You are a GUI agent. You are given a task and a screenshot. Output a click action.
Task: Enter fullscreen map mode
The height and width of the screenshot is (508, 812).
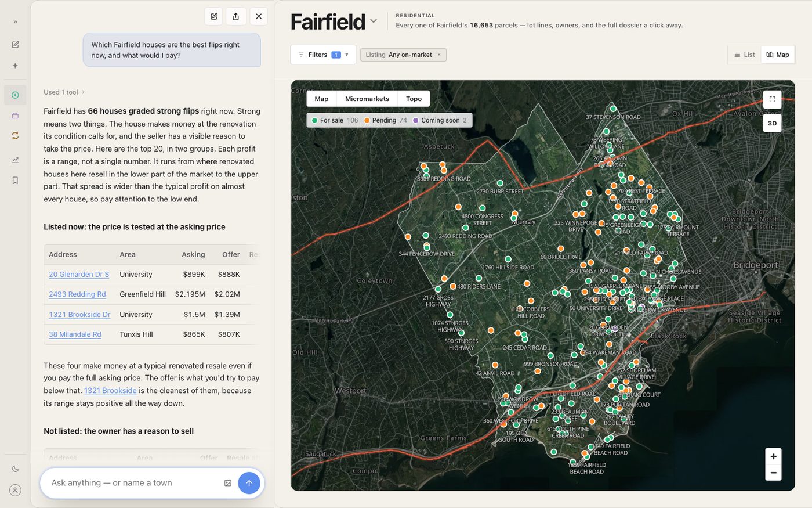[x=772, y=99]
